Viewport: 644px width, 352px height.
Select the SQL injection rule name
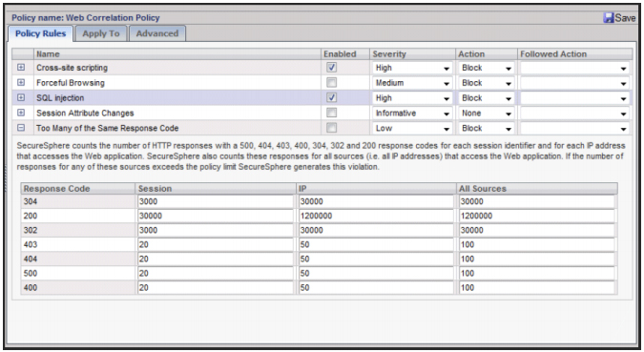[x=60, y=98]
